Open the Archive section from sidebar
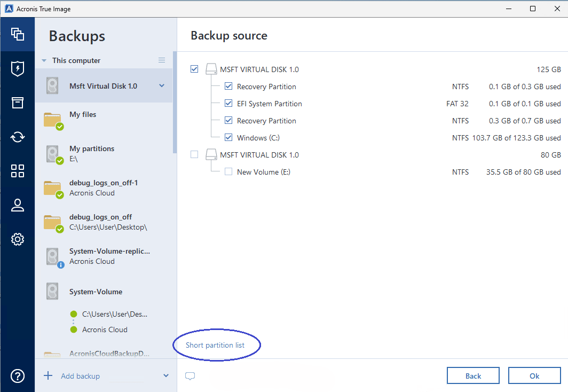This screenshot has height=392, width=568. (x=17, y=103)
